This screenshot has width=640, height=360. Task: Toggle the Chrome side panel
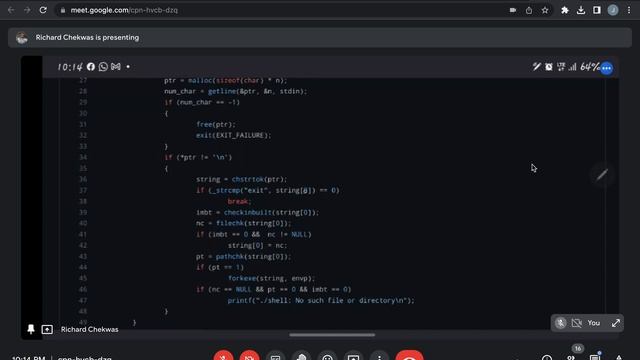[597, 11]
